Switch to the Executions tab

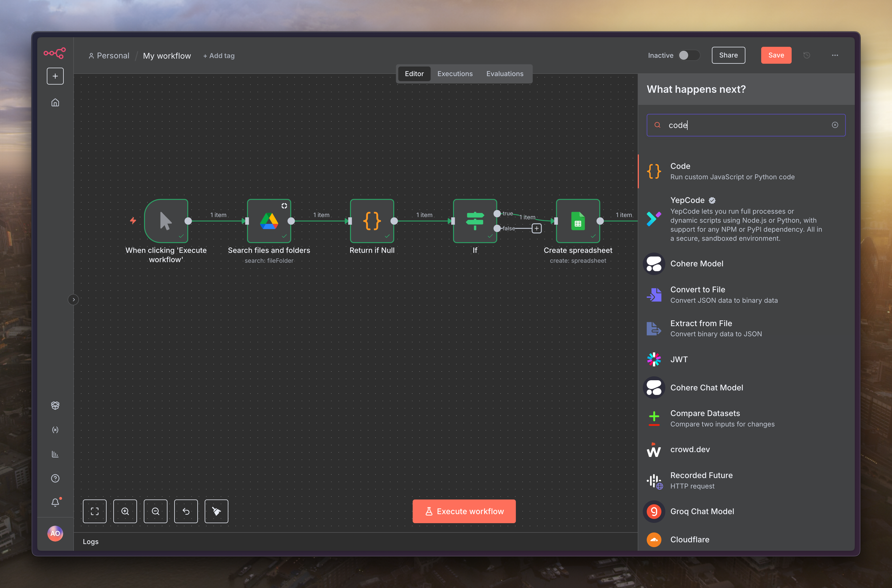[455, 74]
